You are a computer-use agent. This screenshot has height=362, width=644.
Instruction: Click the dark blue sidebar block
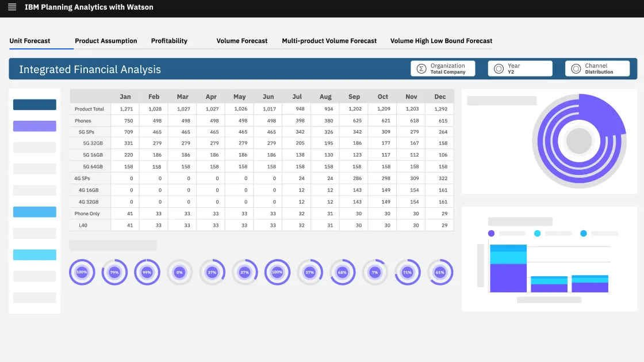[34, 104]
